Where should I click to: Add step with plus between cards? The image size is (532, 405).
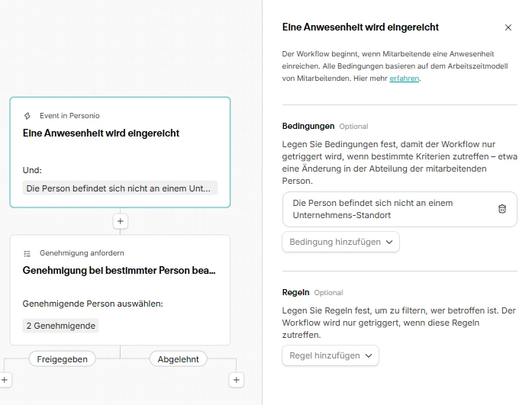click(120, 221)
